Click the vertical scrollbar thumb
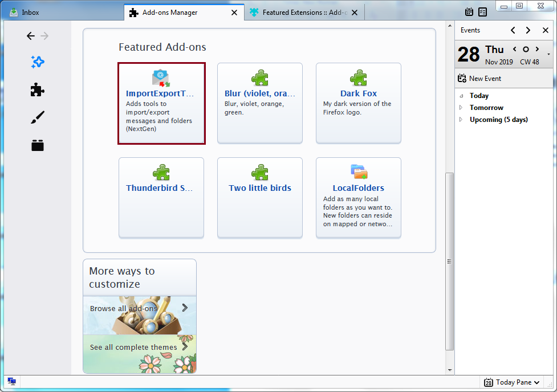This screenshot has height=392, width=557. [449, 262]
